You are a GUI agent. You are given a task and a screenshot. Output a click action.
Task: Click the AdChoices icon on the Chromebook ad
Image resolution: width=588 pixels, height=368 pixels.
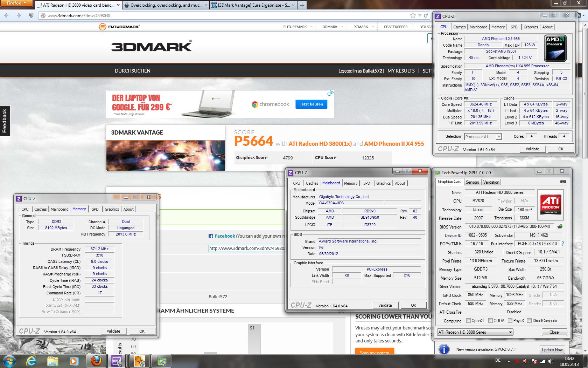pos(330,93)
